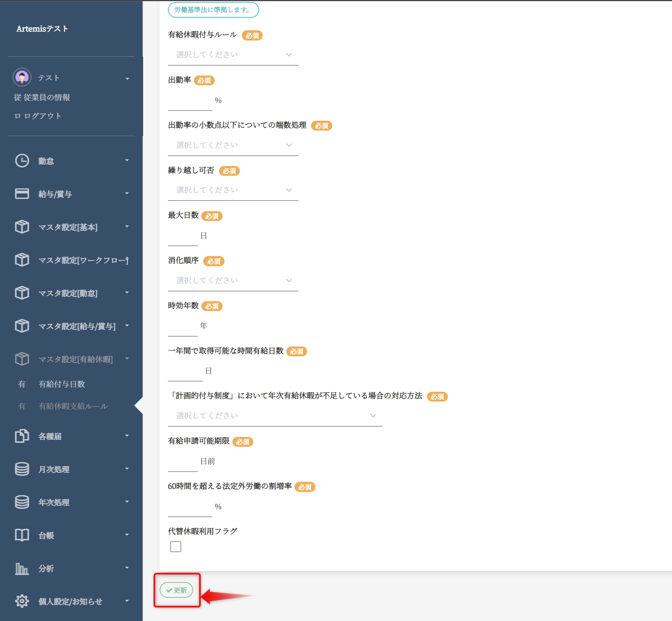Viewport: 672px width, 621px height.
Task: Click the clock icon beside 勤怠
Action: pyautogui.click(x=22, y=161)
